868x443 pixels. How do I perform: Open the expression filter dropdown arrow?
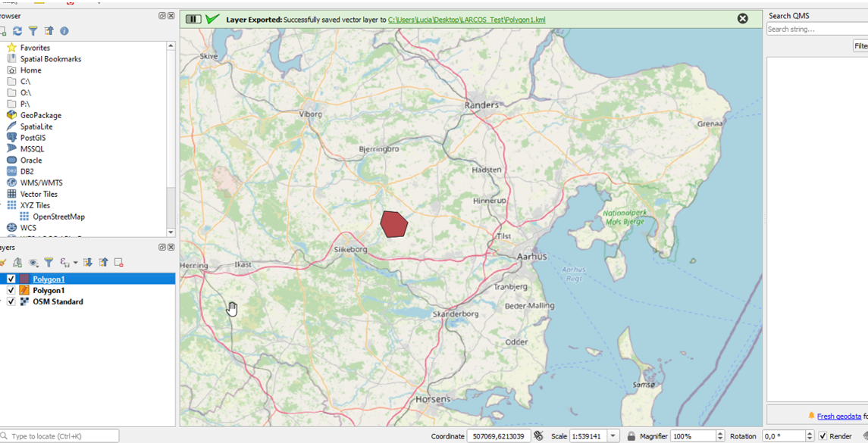pos(75,262)
